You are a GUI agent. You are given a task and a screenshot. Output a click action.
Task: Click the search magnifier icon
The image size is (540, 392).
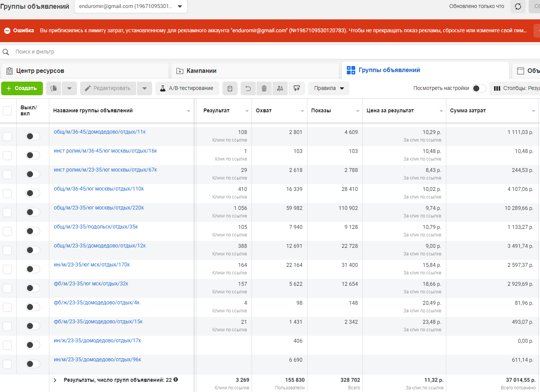[x=6, y=52]
